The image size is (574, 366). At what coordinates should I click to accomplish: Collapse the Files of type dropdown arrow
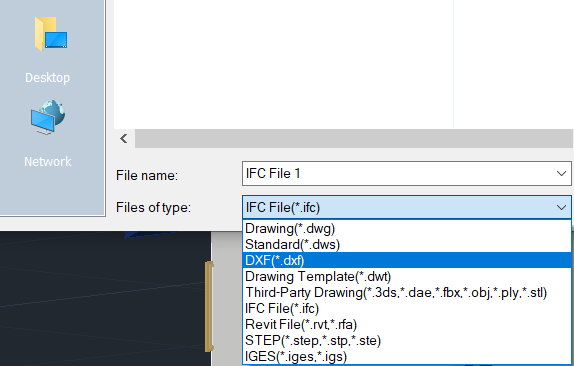click(561, 208)
